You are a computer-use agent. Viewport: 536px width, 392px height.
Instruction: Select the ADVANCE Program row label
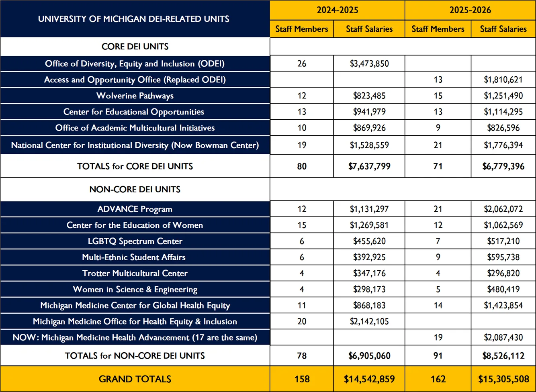coord(135,209)
